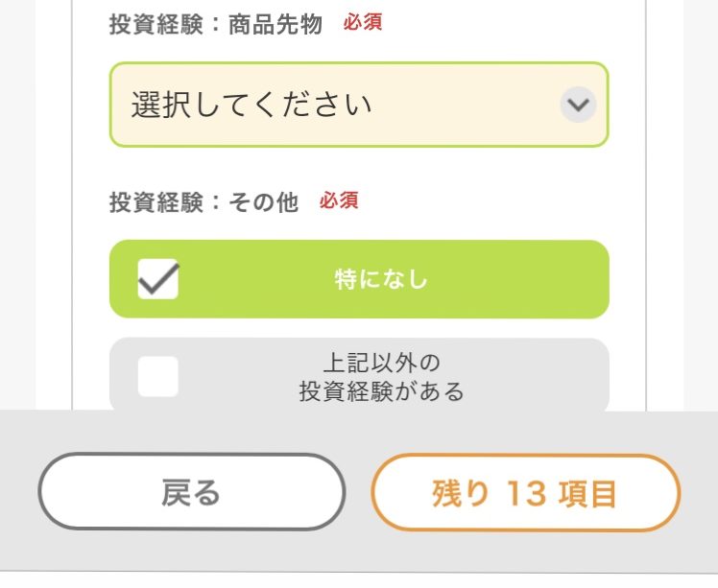718x588 pixels.
Task: Uncheck the 特になし checkbox
Action: [x=157, y=279]
